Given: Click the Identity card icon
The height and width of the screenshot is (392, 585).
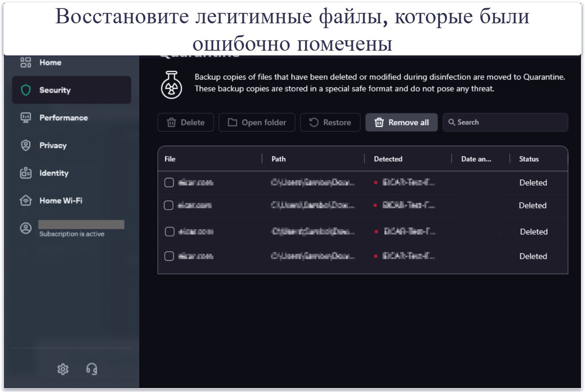Looking at the screenshot, I should pyautogui.click(x=26, y=173).
